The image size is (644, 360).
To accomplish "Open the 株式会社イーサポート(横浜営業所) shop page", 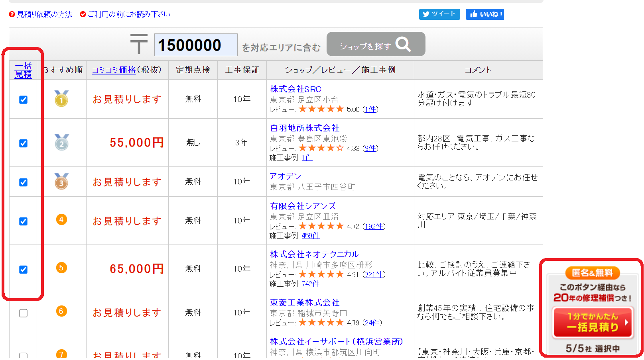I will click(337, 342).
